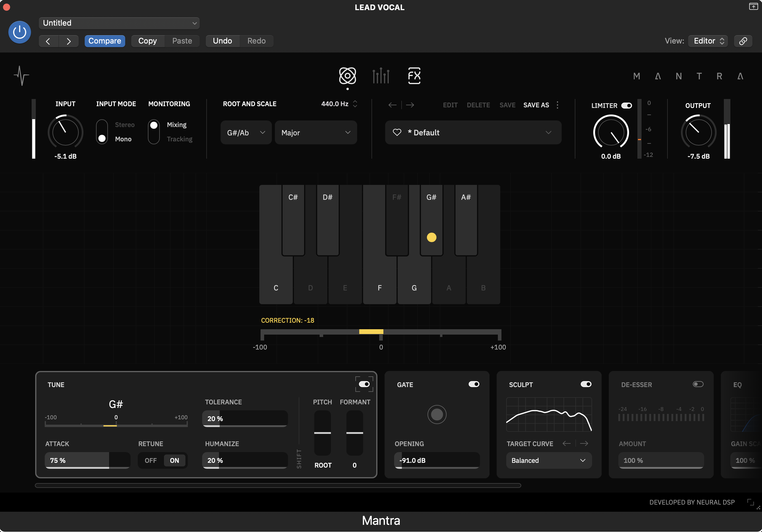
Task: Toggle the Tune module on/off switch
Action: (x=364, y=384)
